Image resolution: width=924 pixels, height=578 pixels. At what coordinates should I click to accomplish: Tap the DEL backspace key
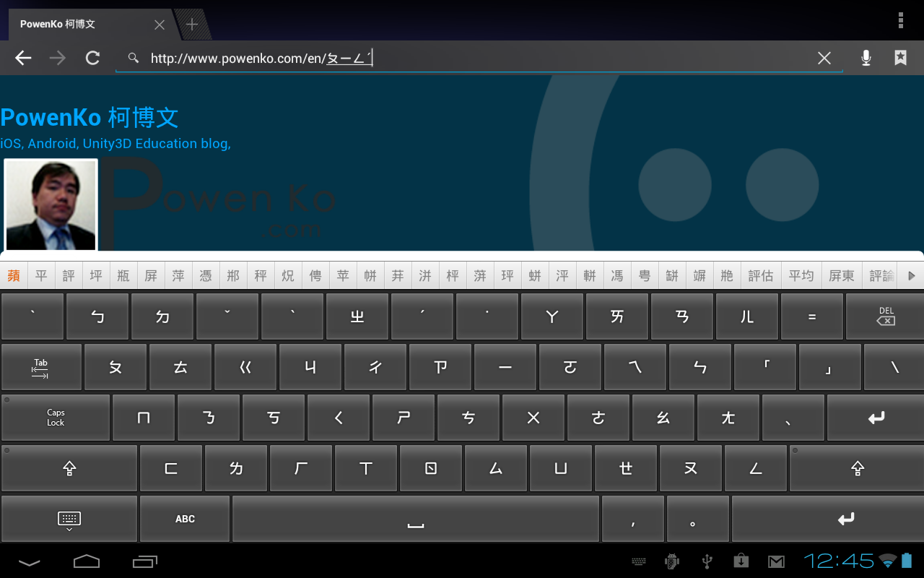pyautogui.click(x=885, y=316)
